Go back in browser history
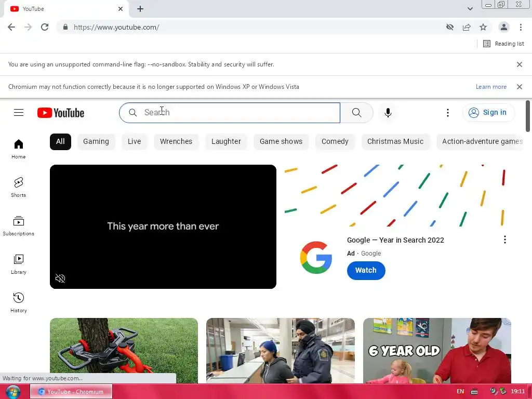Screen dimensions: 532x399 [11, 27]
